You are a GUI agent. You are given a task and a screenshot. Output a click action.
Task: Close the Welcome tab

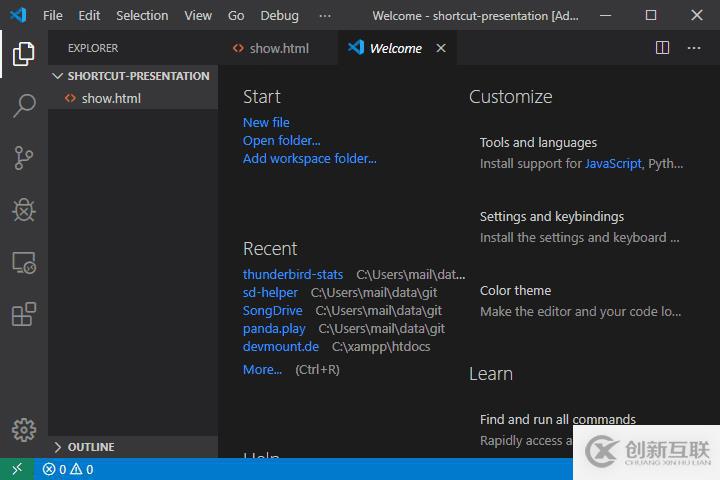coord(441,48)
